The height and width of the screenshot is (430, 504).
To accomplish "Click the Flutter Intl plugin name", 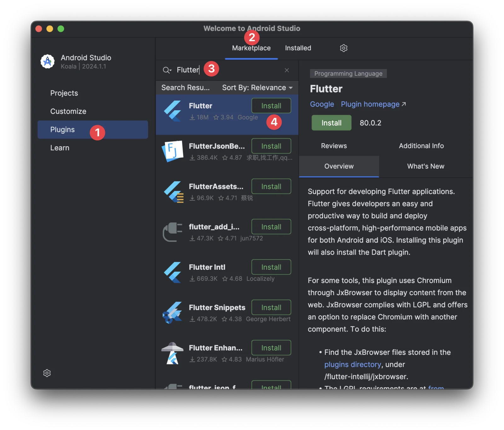I will point(207,267).
